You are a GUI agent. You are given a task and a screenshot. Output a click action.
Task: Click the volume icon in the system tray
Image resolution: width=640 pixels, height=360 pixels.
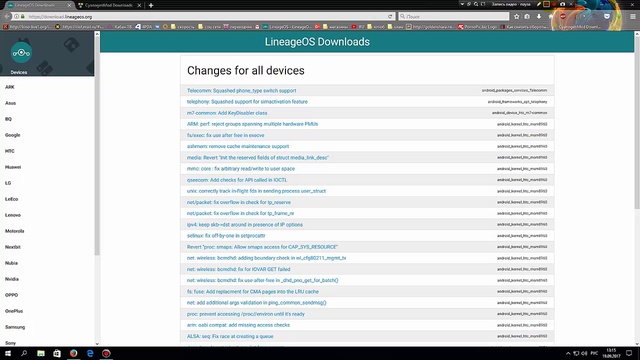click(584, 353)
